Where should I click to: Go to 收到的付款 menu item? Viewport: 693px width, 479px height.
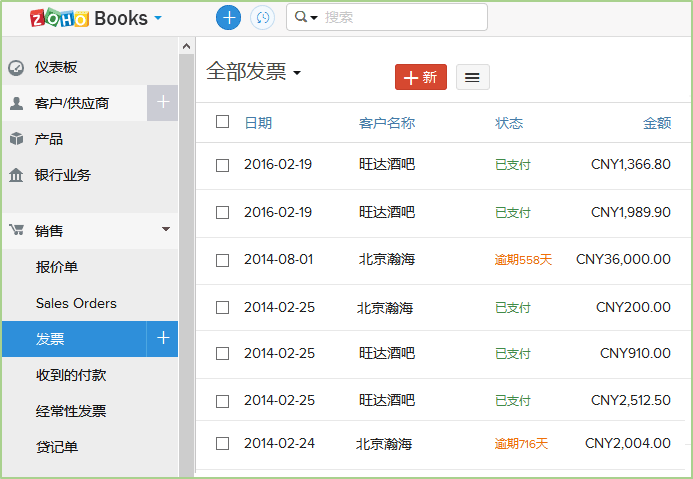point(71,375)
